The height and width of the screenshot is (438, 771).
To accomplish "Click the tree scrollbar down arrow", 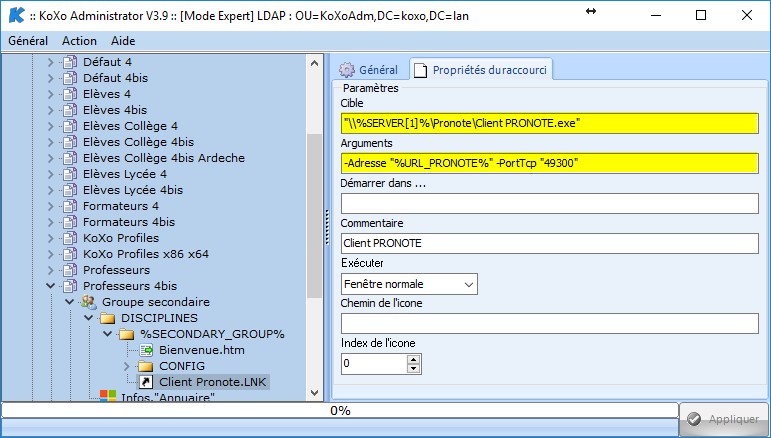I will point(314,393).
